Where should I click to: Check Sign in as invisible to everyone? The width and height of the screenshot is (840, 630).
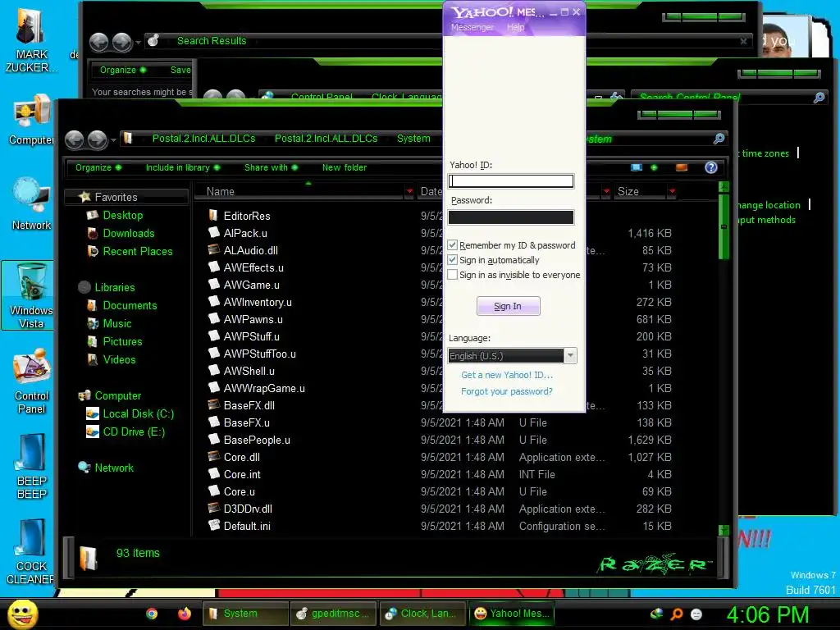pyautogui.click(x=453, y=275)
